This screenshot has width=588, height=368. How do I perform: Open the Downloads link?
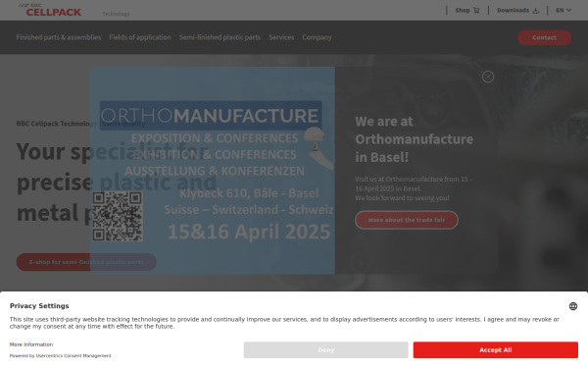pyautogui.click(x=517, y=10)
